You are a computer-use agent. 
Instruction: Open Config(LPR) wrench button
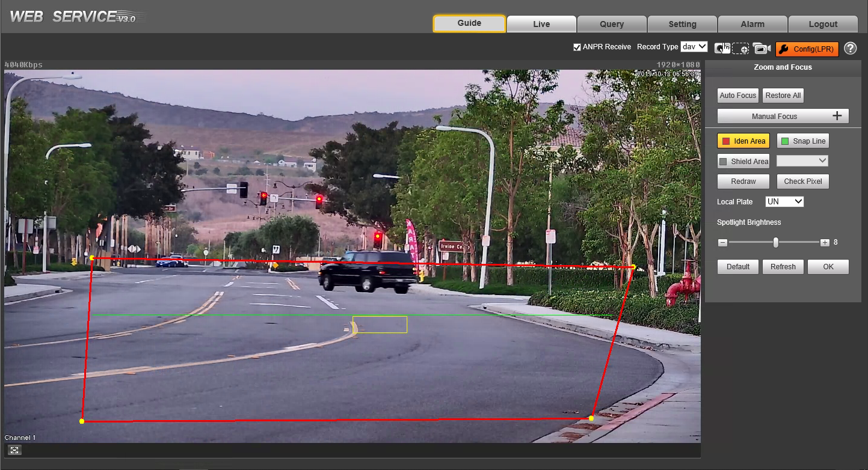[x=807, y=49]
